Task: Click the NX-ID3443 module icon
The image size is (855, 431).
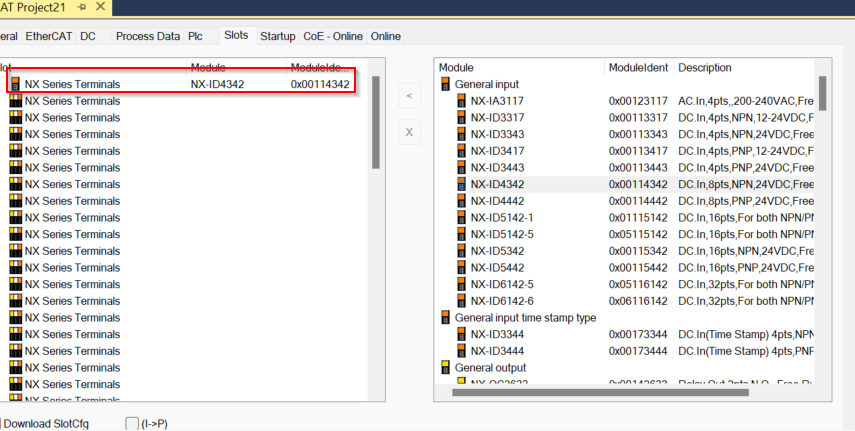Action: [x=461, y=167]
